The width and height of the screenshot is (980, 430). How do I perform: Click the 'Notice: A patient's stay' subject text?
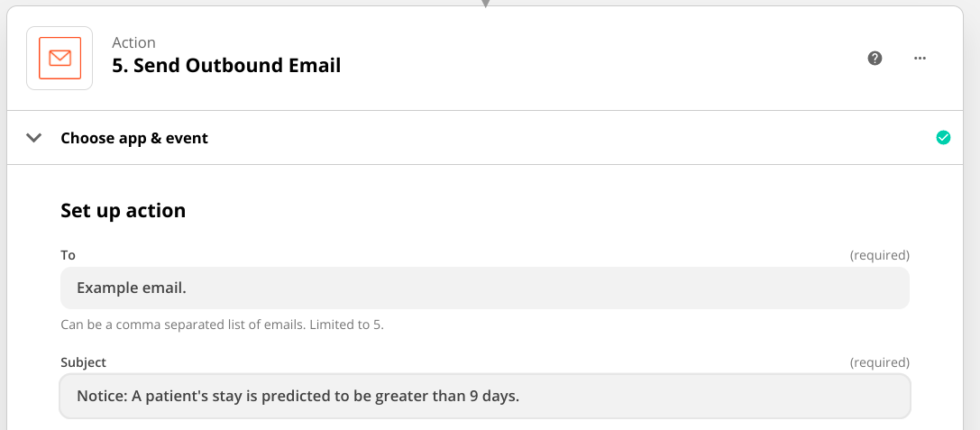298,397
